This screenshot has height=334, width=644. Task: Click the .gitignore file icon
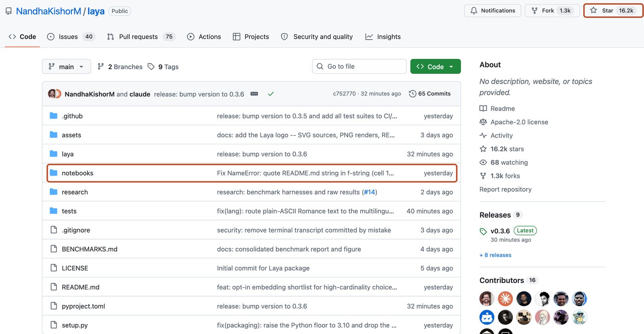point(53,230)
